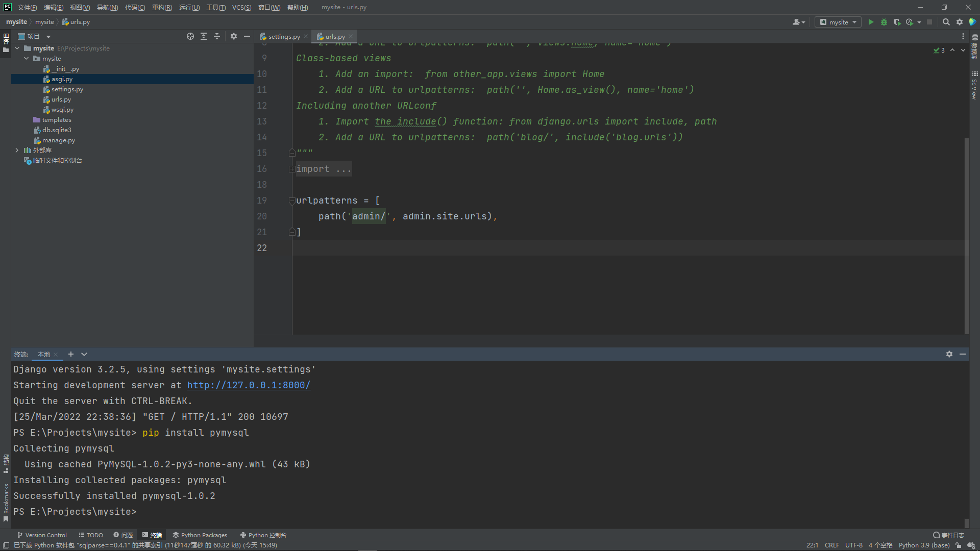Open the SciView side panel
The image size is (980, 551).
[x=975, y=85]
